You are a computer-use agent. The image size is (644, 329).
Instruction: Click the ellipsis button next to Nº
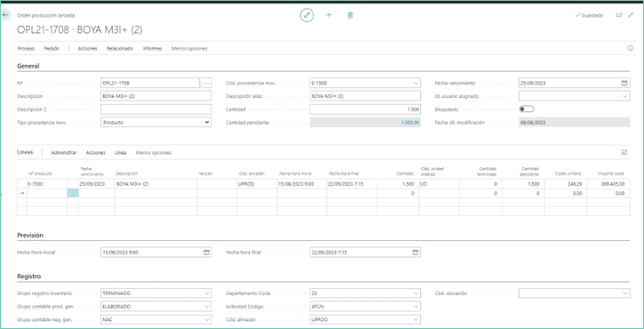click(x=206, y=83)
